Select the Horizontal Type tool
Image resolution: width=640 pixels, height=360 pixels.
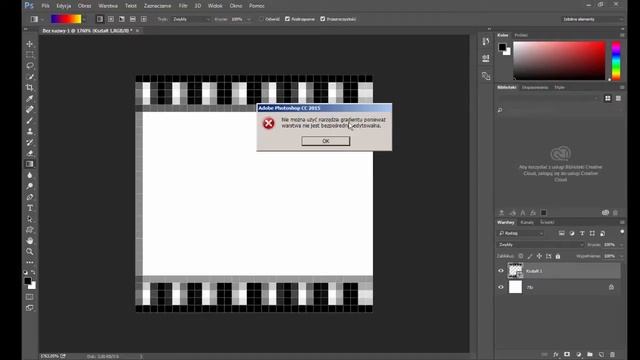(x=30, y=208)
